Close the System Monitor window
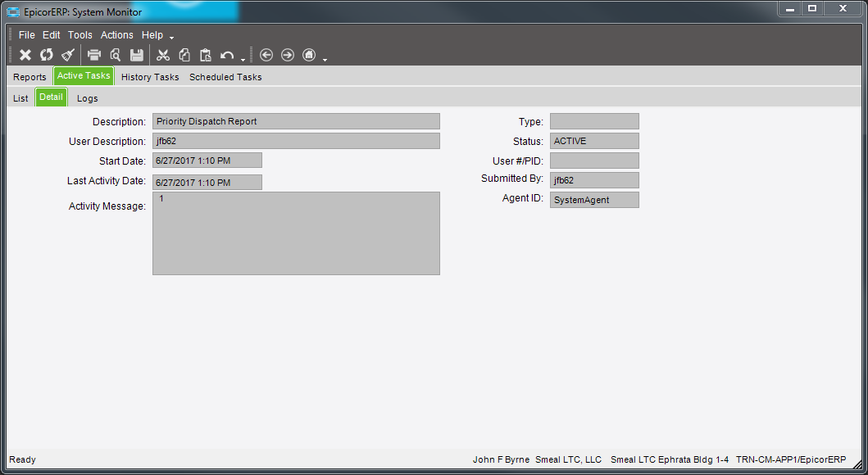 tap(843, 9)
